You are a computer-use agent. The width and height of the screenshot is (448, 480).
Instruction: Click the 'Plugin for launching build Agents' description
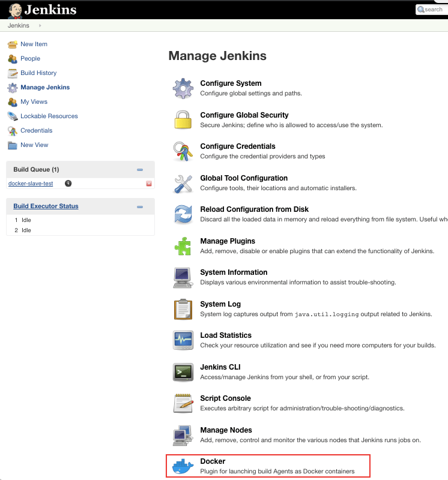point(277,472)
